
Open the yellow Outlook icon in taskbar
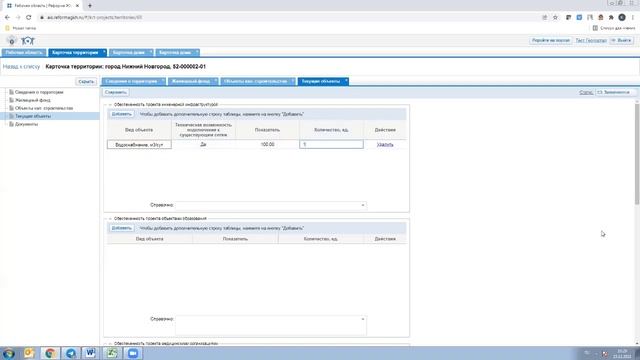coord(29,353)
